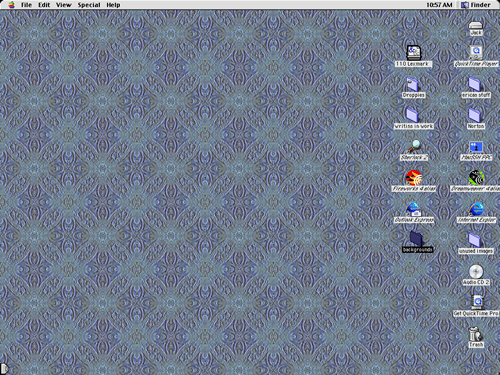Select the Sherlock 2 magnifying glass icon

pos(414,146)
